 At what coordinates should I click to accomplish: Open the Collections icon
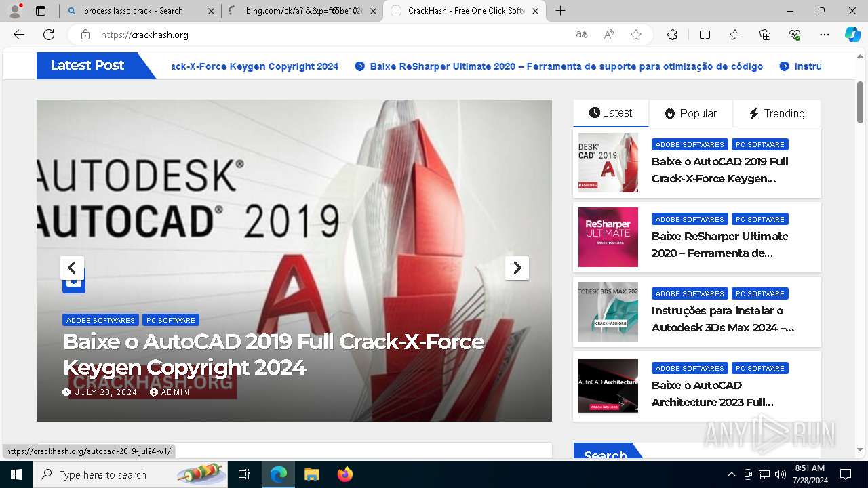click(765, 35)
